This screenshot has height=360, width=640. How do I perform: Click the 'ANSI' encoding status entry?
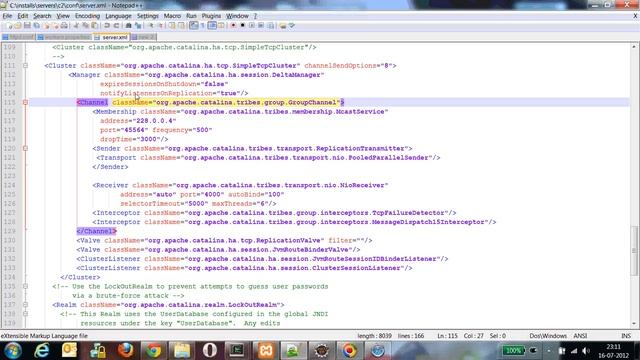coord(580,336)
